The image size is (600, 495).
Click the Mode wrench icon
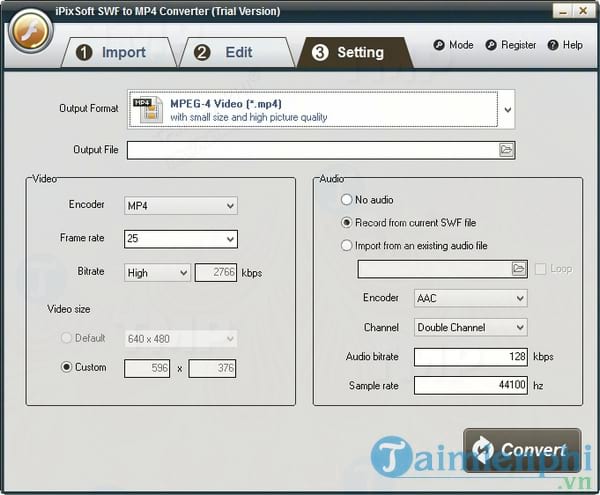[439, 45]
